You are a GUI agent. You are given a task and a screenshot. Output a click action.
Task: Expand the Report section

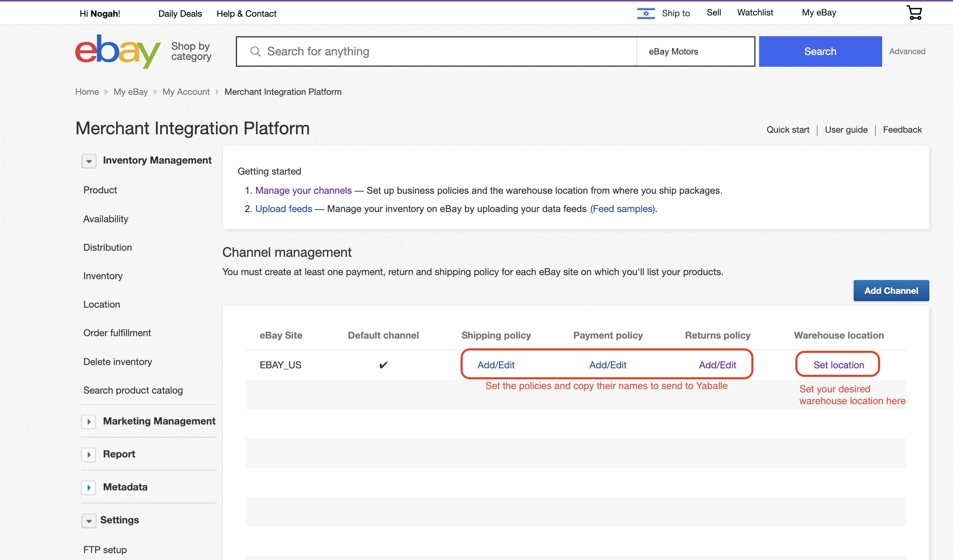tap(89, 455)
